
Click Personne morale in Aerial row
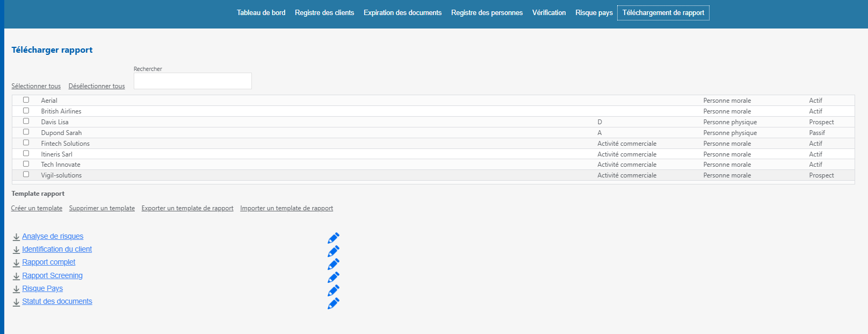[x=727, y=101]
